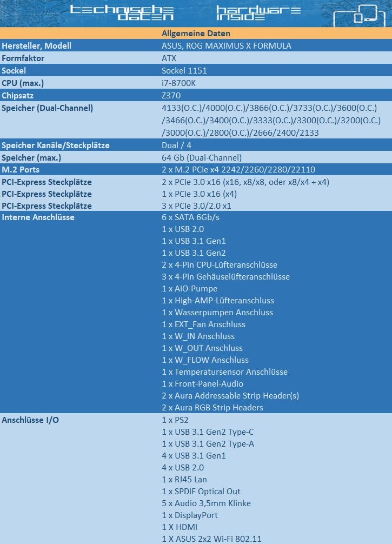
Task: Select the 'Speicher Kanäle/Steckplätze' label
Action: 56,145
